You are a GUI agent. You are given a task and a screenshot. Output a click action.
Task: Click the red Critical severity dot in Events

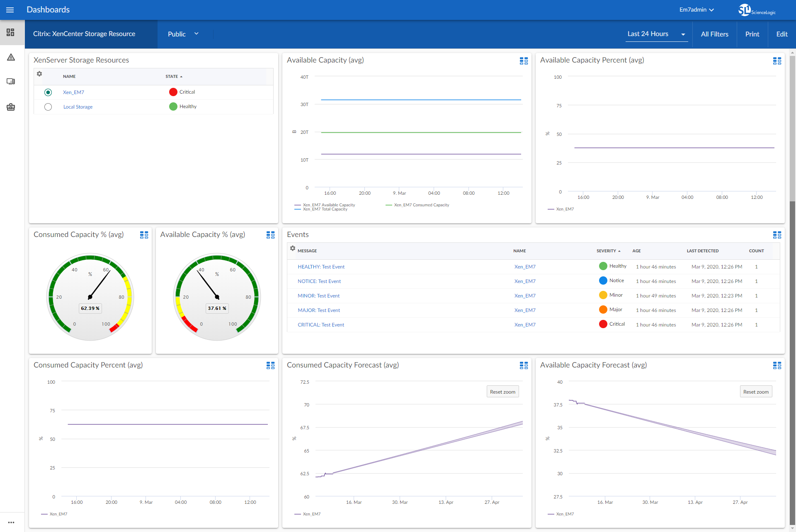(x=603, y=324)
